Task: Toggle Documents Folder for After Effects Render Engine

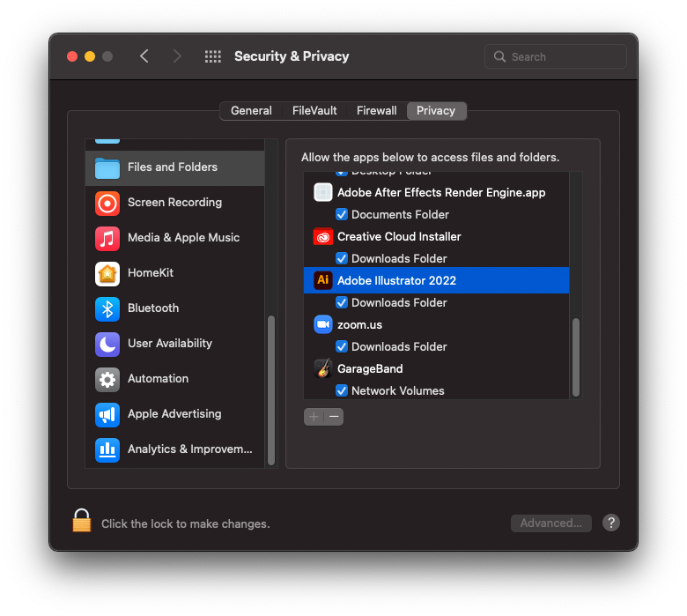Action: click(x=342, y=214)
